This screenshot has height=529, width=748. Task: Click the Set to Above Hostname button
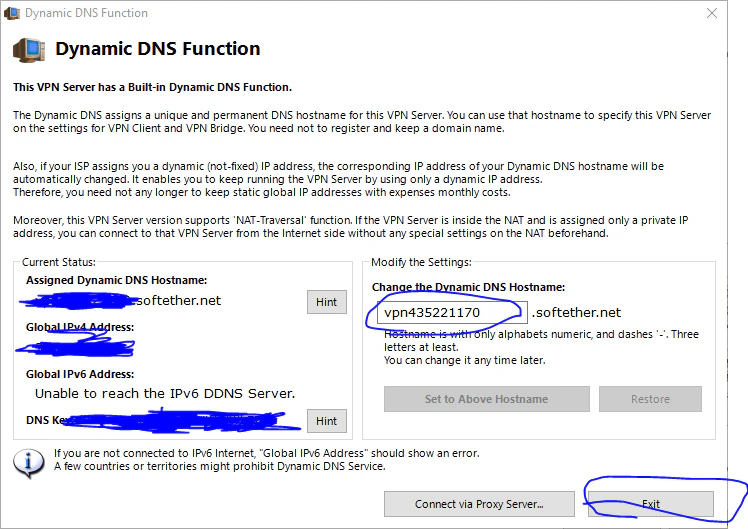(x=487, y=399)
